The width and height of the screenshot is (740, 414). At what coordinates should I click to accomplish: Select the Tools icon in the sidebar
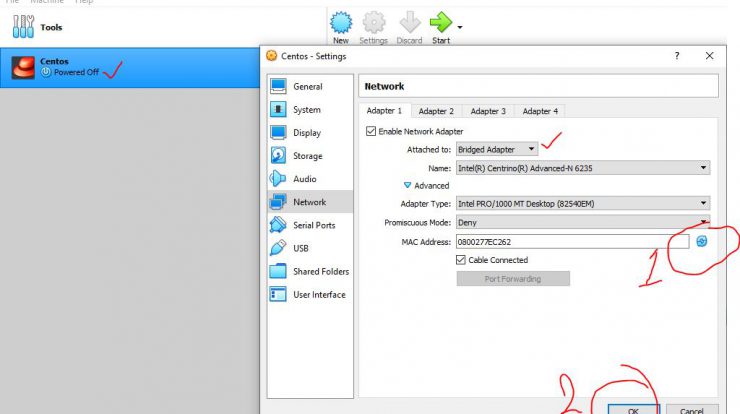tap(23, 26)
